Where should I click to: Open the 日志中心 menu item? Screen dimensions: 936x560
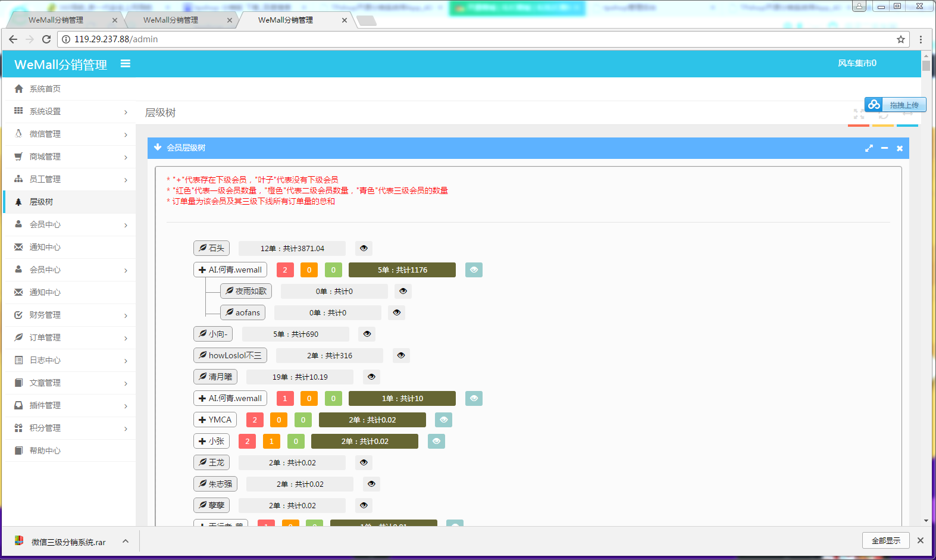[x=69, y=360]
